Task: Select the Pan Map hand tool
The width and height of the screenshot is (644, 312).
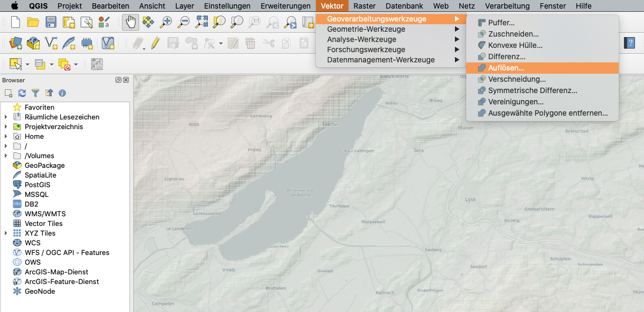Action: pyautogui.click(x=130, y=23)
